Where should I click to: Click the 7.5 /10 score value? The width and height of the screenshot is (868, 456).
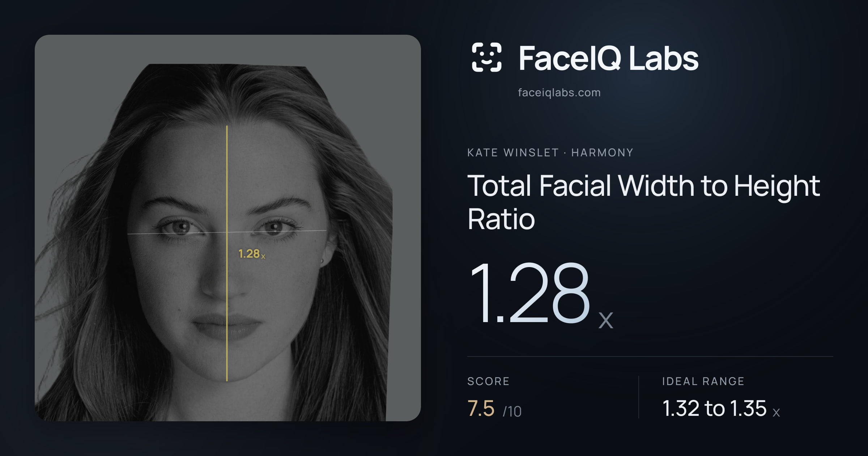click(x=494, y=409)
